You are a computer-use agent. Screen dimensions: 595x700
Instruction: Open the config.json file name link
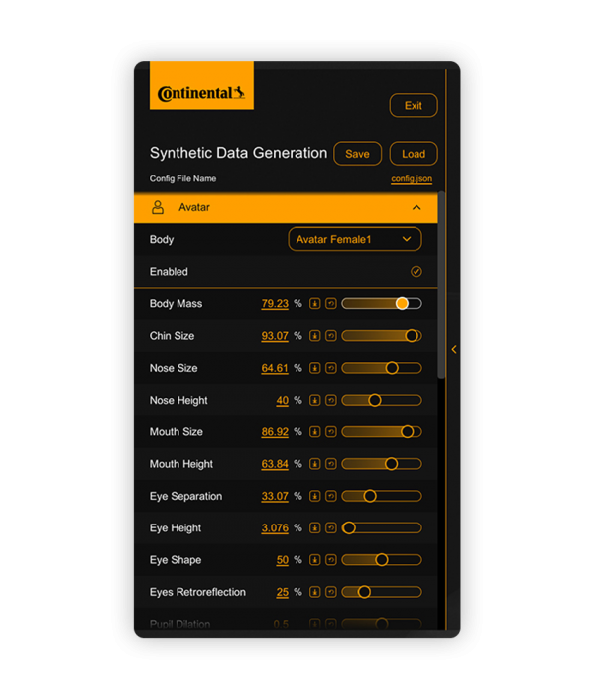(412, 179)
